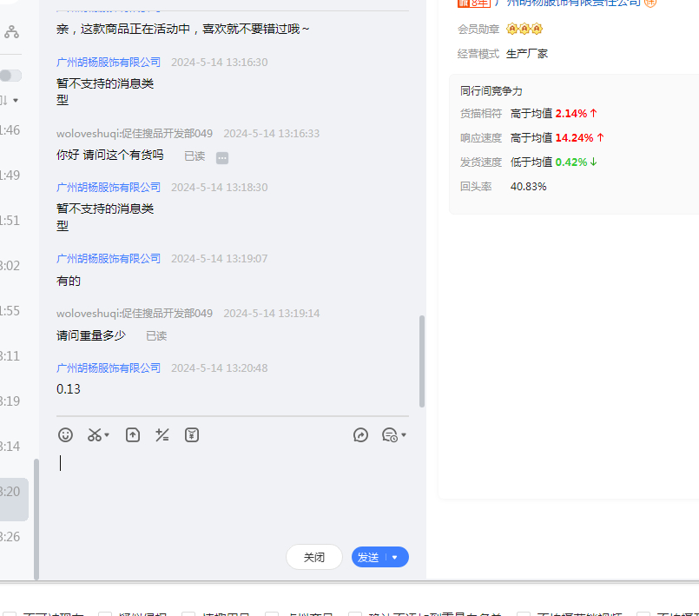
Task: Tick the leftmost checkbox in bottom bar
Action: click(9, 613)
